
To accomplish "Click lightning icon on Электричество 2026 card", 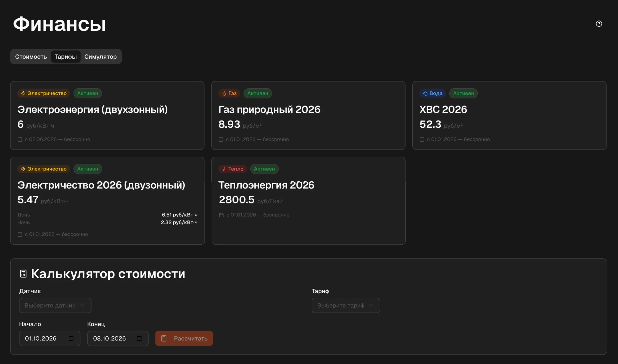I will point(23,169).
